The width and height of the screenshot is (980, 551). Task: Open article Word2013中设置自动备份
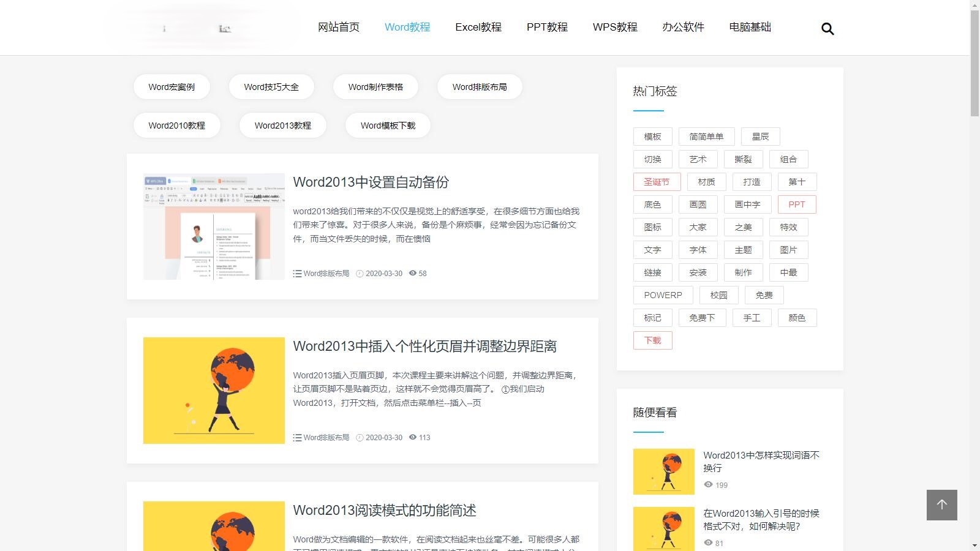(371, 182)
